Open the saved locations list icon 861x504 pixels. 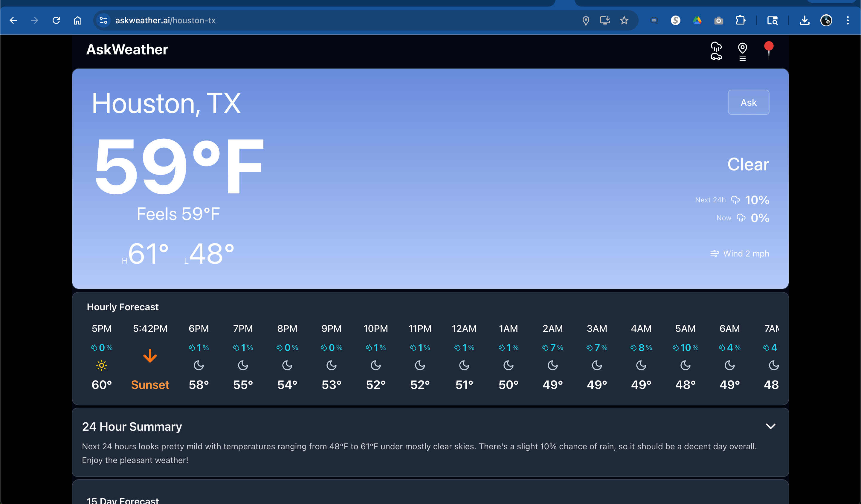(742, 52)
